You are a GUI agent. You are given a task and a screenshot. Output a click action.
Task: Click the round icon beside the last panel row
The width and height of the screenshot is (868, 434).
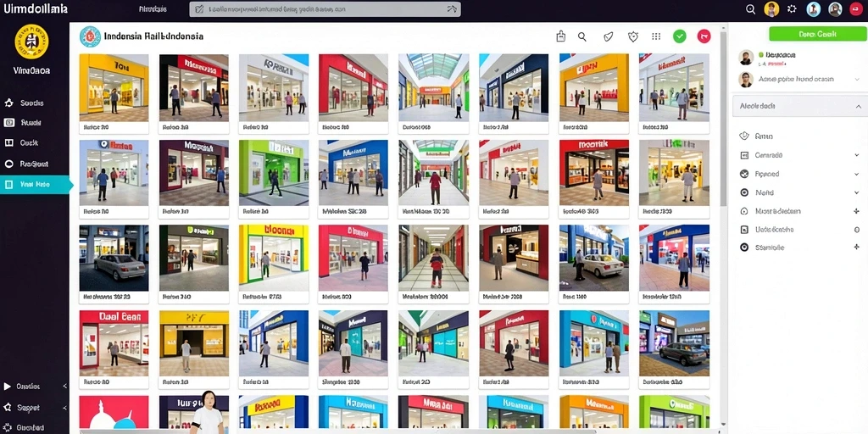click(744, 248)
